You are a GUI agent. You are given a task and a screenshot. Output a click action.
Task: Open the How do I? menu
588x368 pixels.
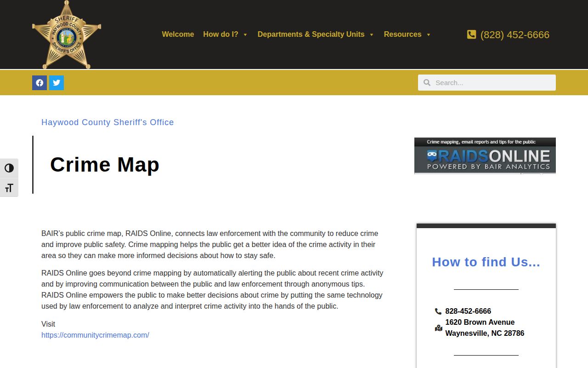click(220, 34)
